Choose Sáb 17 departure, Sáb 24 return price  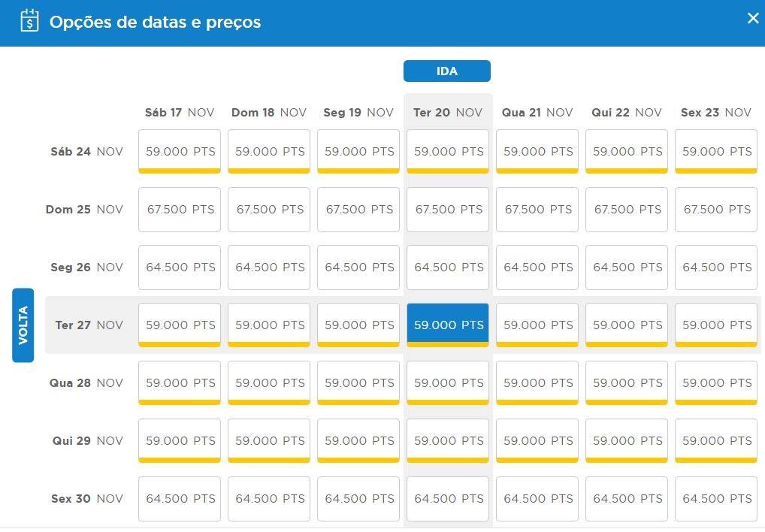tap(180, 151)
